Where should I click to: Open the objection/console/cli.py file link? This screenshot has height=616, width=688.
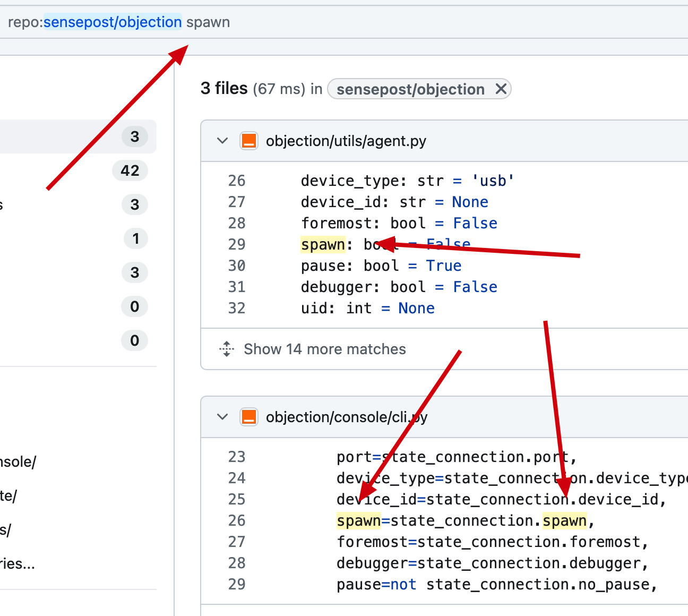tap(346, 417)
